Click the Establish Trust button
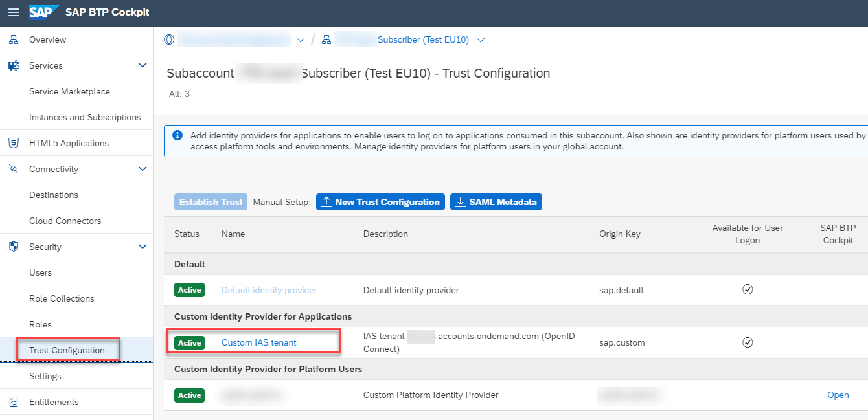This screenshot has height=420, width=868. pos(211,202)
